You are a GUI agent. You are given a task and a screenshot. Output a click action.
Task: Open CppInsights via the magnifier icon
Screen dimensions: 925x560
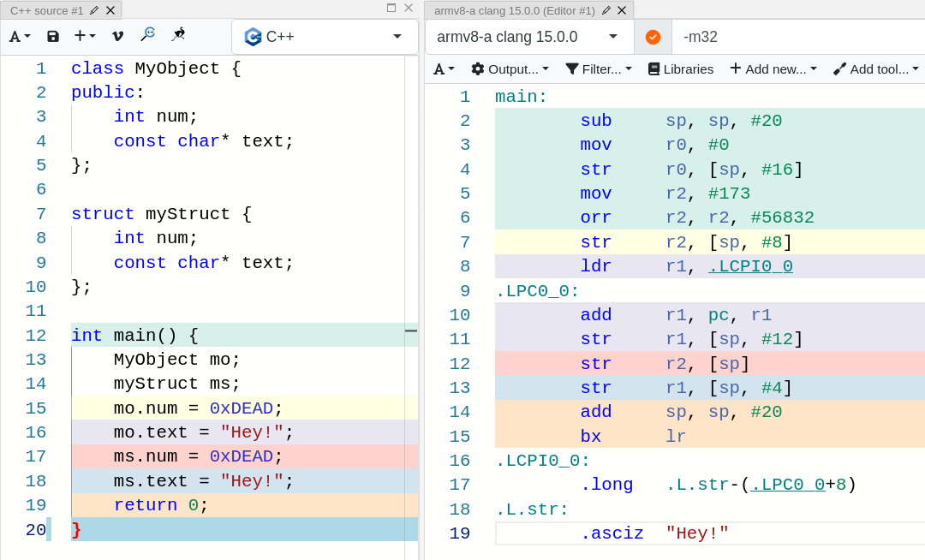(147, 35)
